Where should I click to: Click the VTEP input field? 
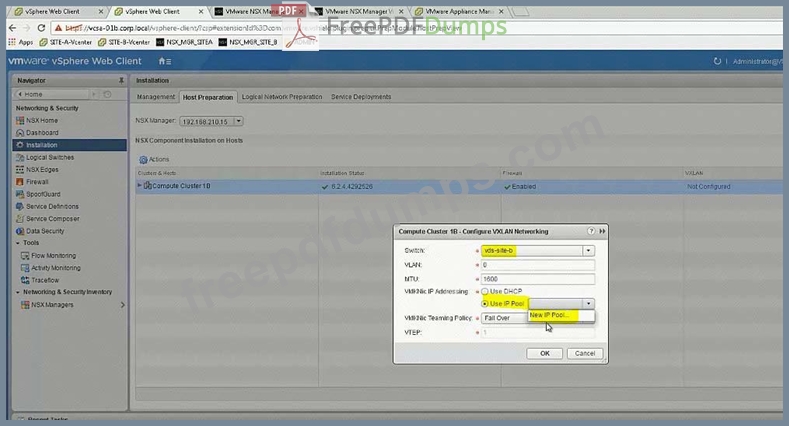coord(537,332)
